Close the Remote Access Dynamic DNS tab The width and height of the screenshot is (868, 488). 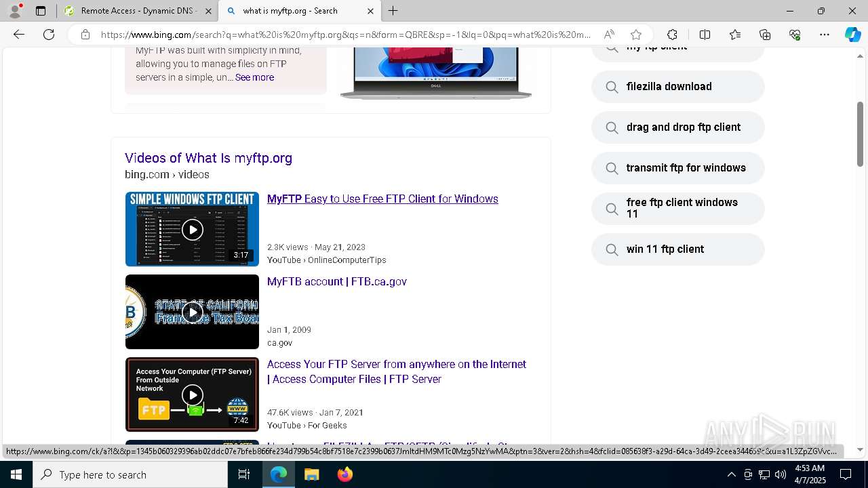pos(208,11)
